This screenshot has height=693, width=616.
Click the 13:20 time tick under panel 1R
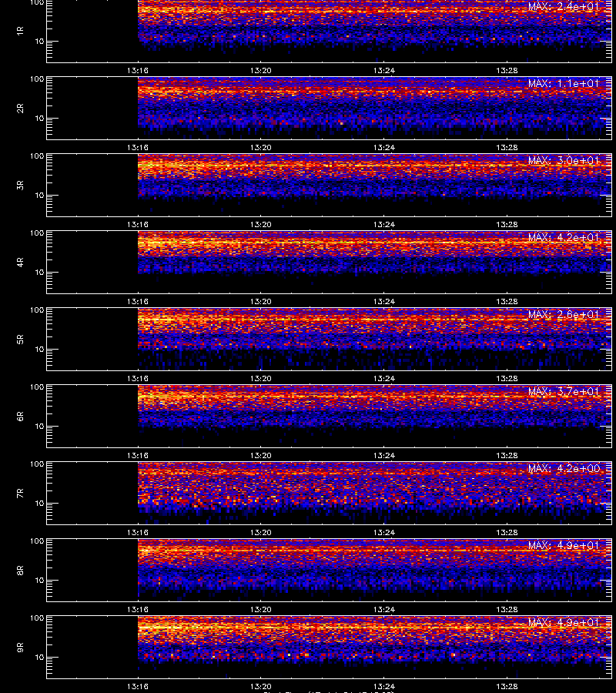pos(261,70)
